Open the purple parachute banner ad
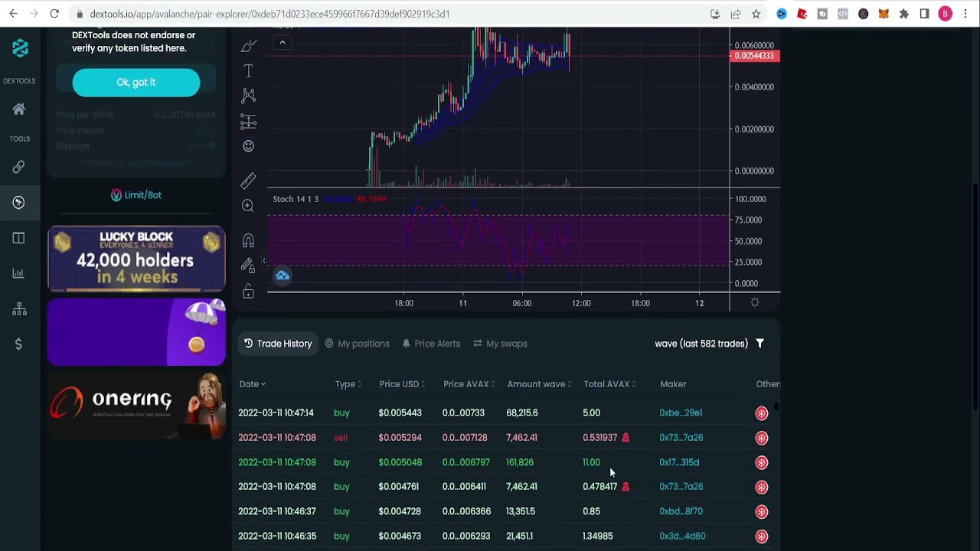The width and height of the screenshot is (980, 551). point(136,332)
